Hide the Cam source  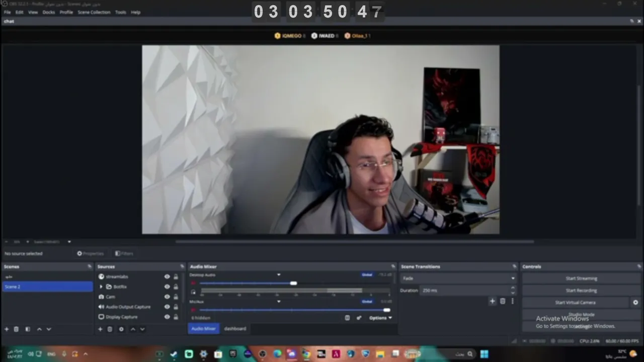point(167,297)
